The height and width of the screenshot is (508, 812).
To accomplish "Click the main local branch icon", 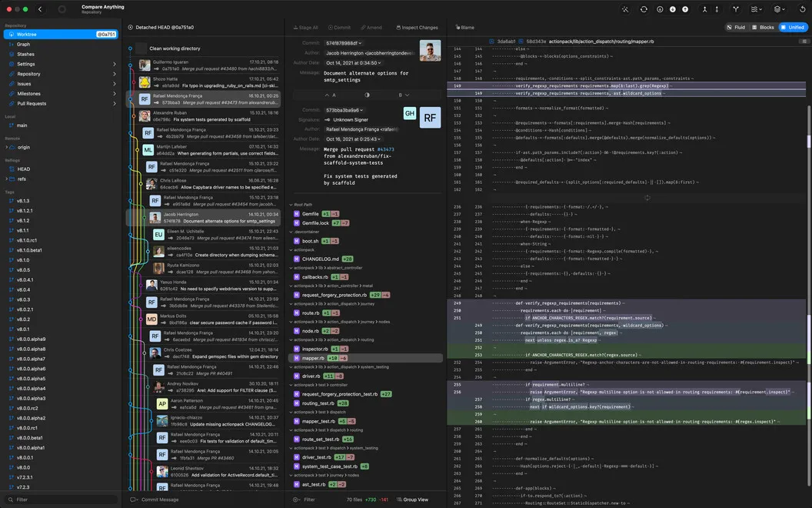I will 12,125.
